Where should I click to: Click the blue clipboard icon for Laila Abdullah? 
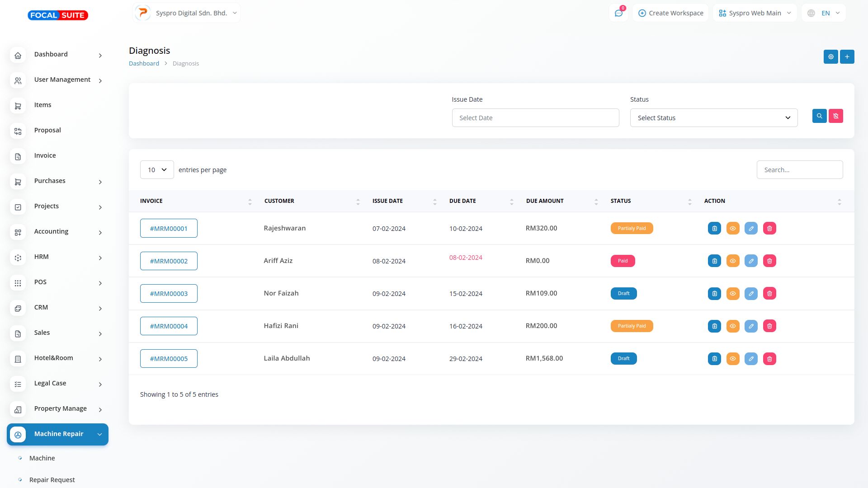coord(714,359)
